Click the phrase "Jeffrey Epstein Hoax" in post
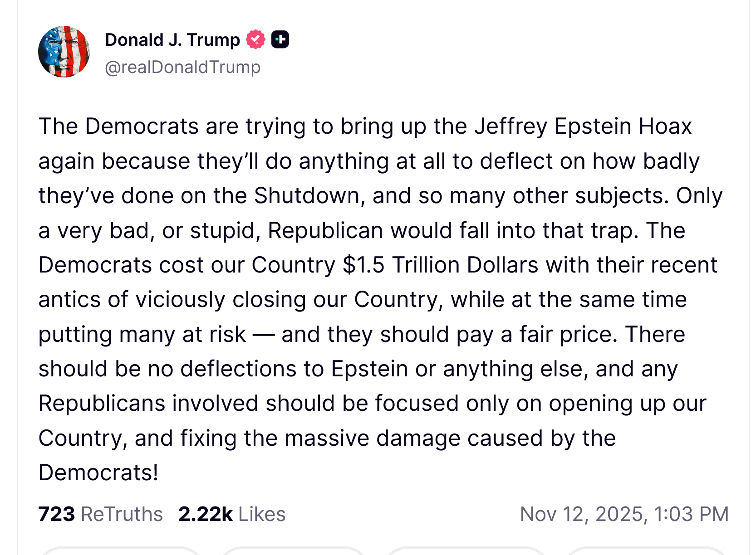756x555 pixels. click(583, 126)
